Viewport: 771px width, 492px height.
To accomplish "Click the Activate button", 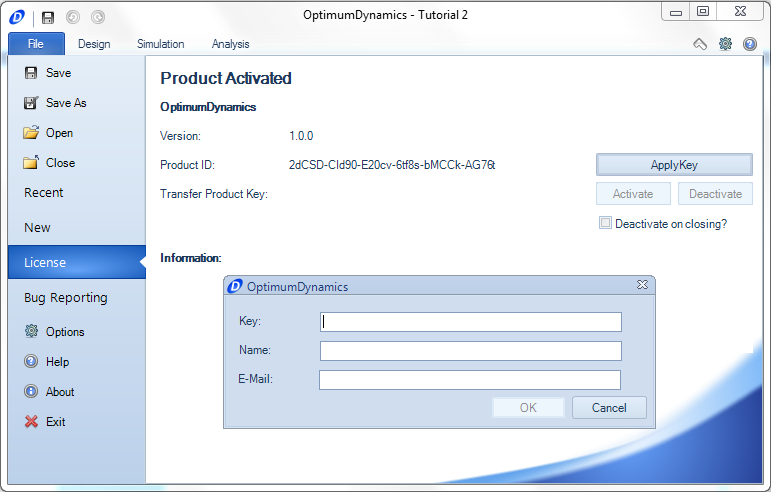I will click(x=633, y=194).
